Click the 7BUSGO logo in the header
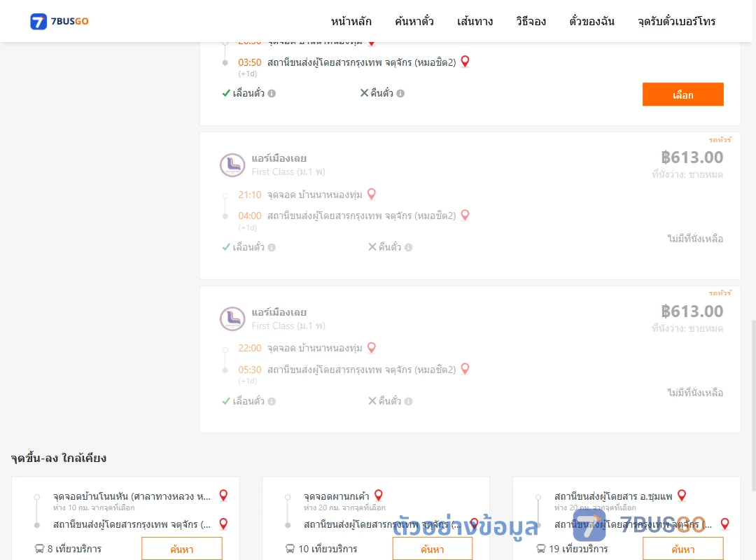 (59, 21)
